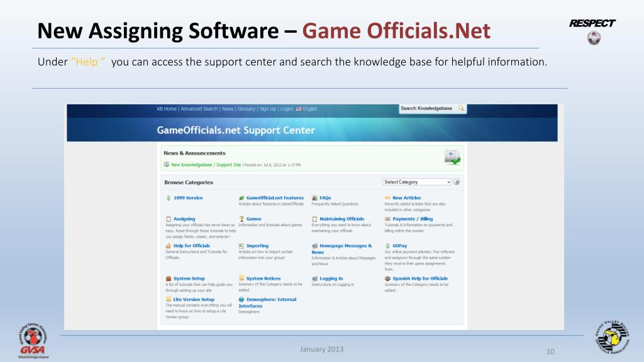
Task: Open KB Home in the top navigation
Action: pyautogui.click(x=166, y=109)
